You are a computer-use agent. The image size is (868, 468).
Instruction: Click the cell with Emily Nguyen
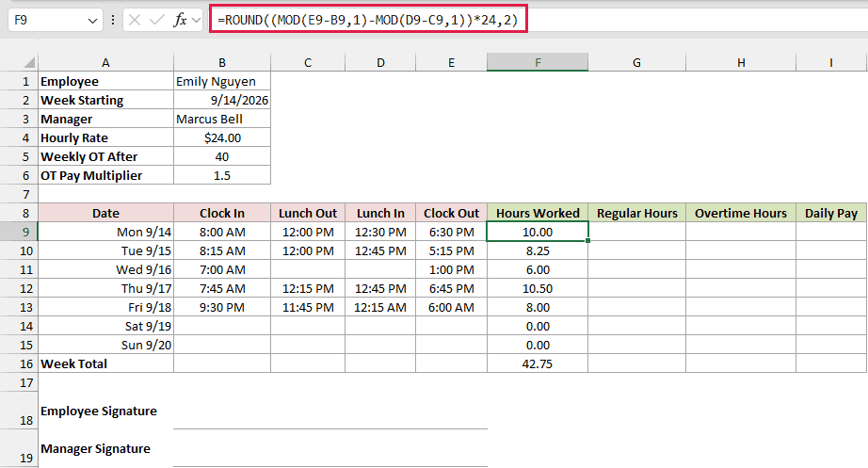[222, 81]
